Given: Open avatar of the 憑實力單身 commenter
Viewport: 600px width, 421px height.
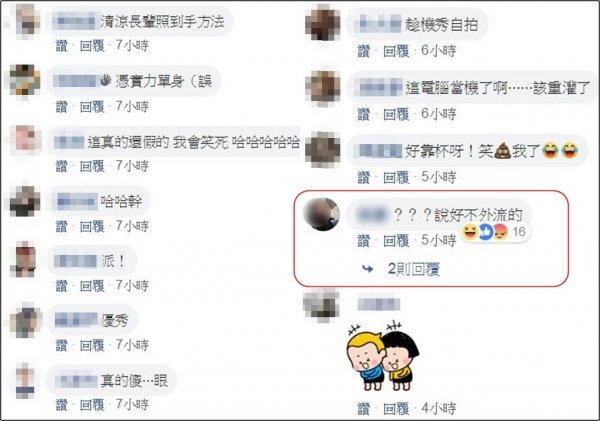Looking at the screenshot, I should coord(25,82).
